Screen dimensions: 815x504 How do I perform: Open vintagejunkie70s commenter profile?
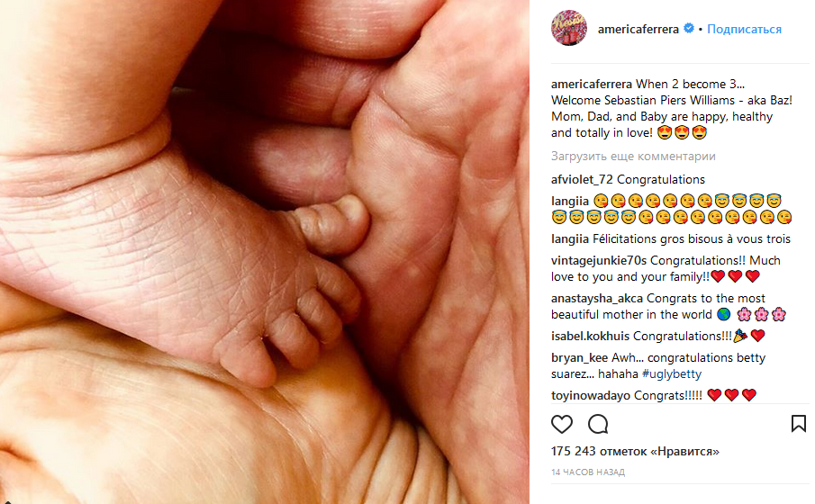599,260
